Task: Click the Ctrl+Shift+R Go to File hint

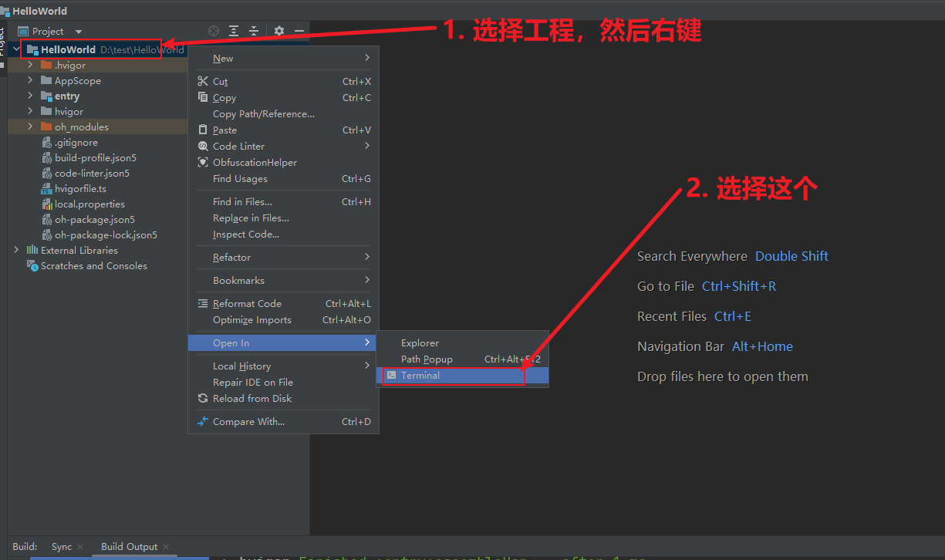Action: [x=739, y=286]
